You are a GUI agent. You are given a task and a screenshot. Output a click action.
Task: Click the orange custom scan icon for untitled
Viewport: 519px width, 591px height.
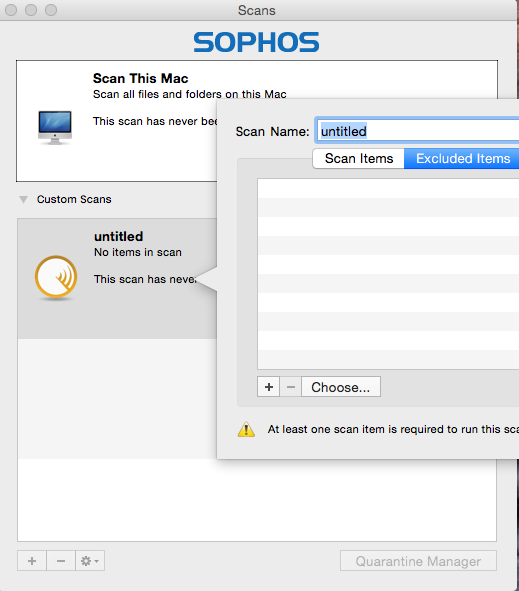coord(56,278)
